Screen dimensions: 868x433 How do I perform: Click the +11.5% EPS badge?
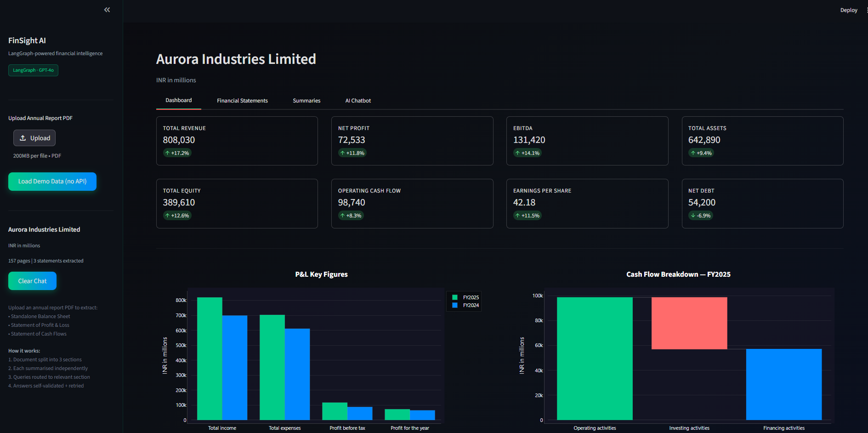(x=527, y=216)
